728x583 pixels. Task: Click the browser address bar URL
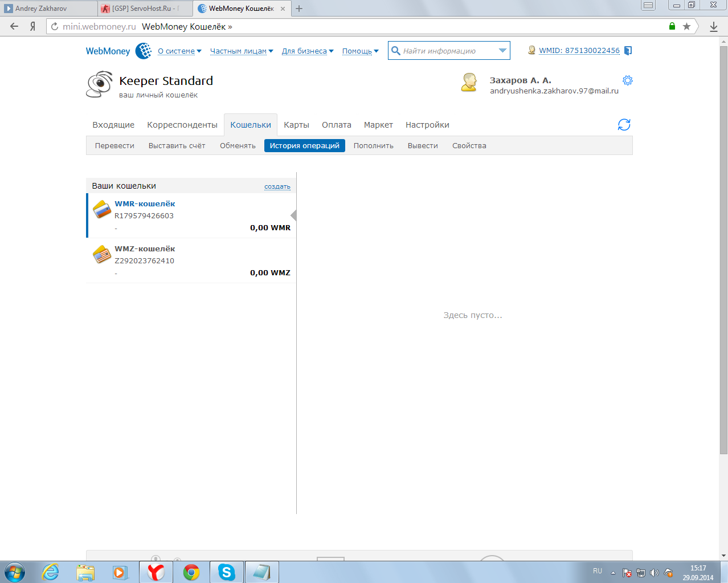99,26
